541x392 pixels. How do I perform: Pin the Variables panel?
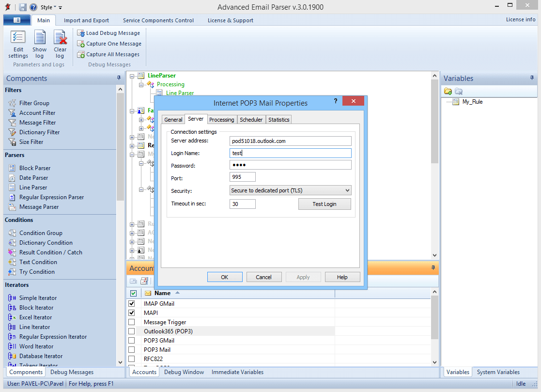[x=532, y=78]
